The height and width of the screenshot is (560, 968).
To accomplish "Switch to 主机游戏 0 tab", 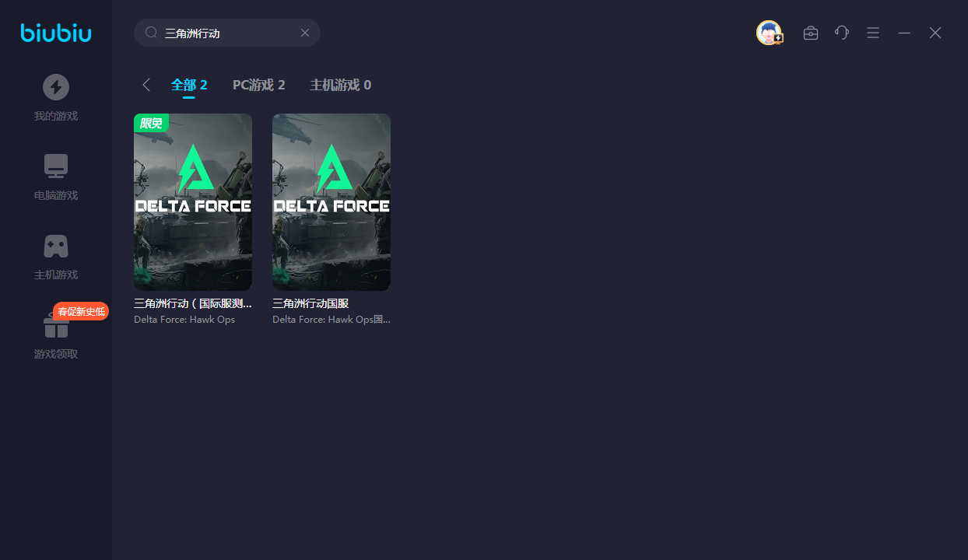I will [x=340, y=85].
